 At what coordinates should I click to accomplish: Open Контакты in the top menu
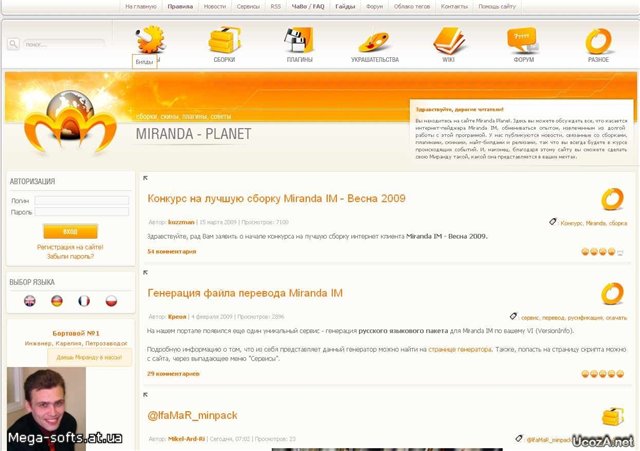(x=454, y=7)
